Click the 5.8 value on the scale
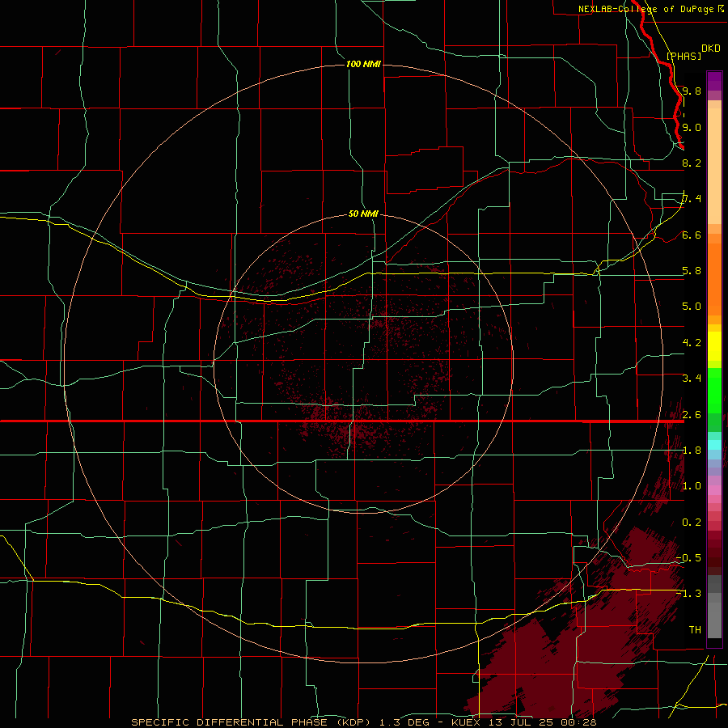728x728 pixels. tap(692, 271)
